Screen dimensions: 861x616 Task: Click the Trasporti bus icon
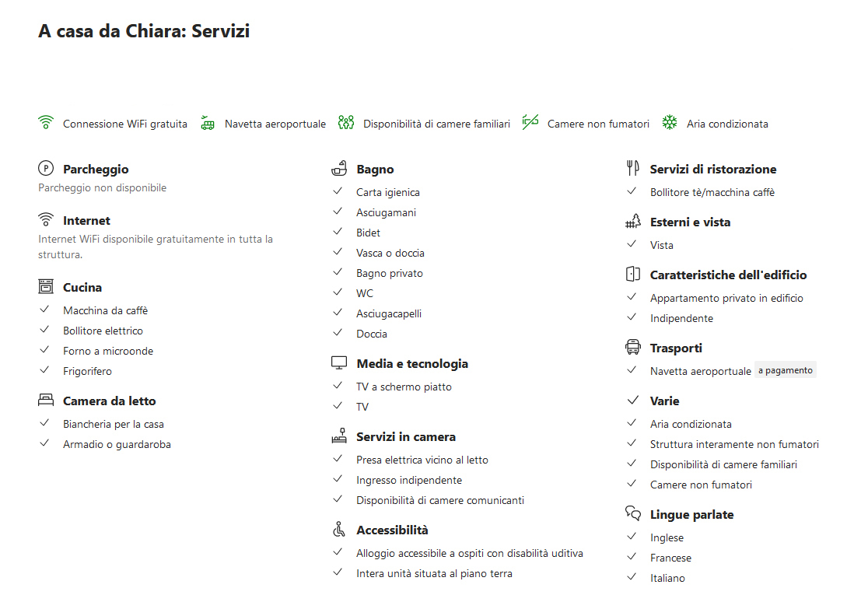point(632,347)
